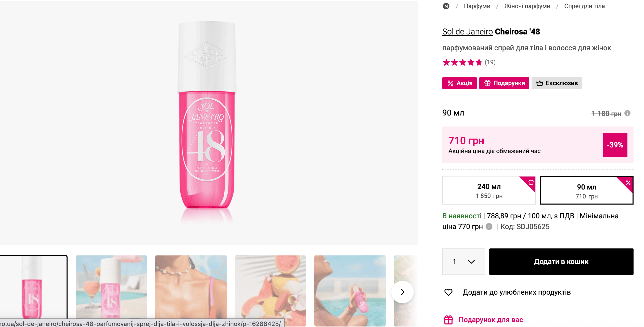
Task: Click the Додати в кошик button
Action: pos(561,262)
